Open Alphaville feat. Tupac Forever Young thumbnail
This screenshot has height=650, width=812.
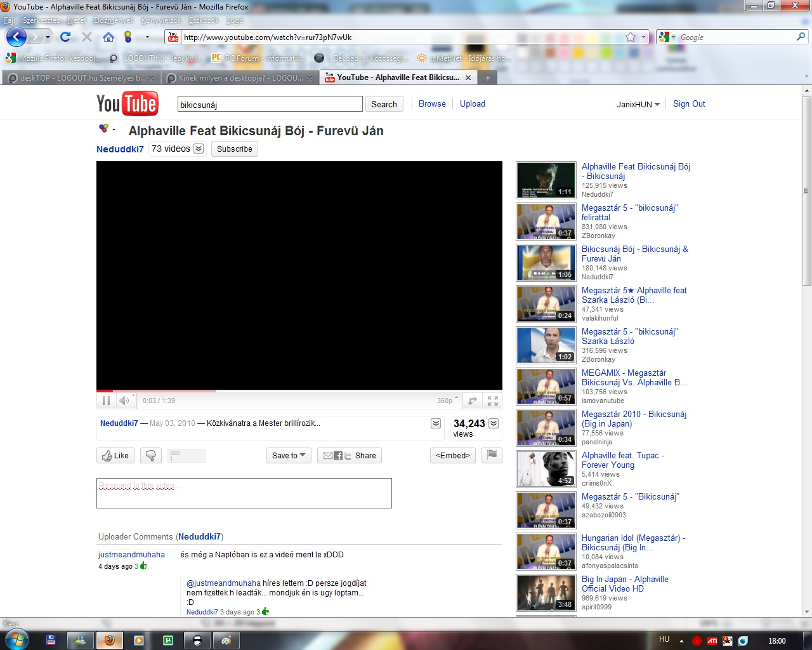pyautogui.click(x=546, y=468)
